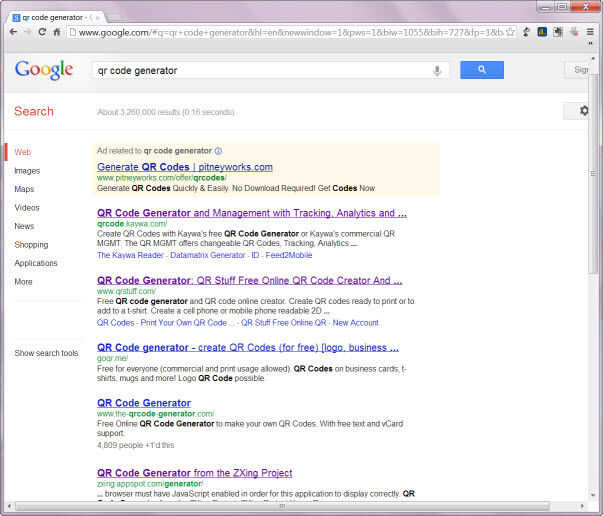Open 'QR Code generator - create QR Codes (for free)' result
The image size is (603, 516).
coord(248,348)
